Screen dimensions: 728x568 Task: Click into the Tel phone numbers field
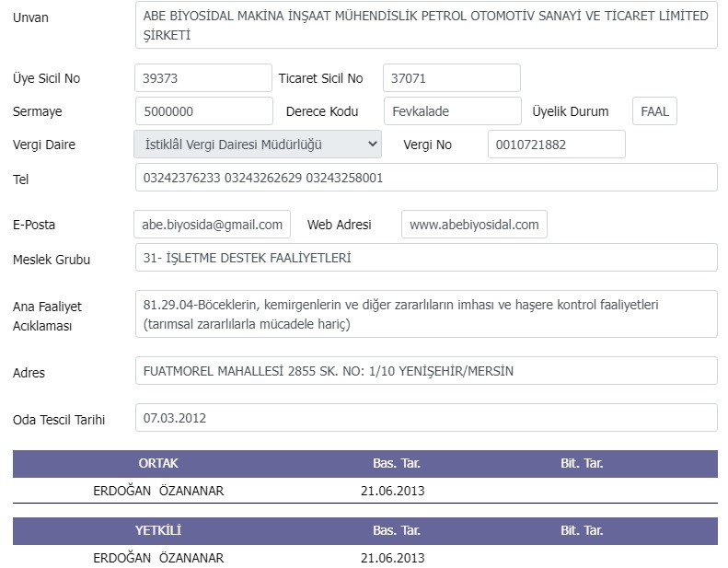(425, 178)
